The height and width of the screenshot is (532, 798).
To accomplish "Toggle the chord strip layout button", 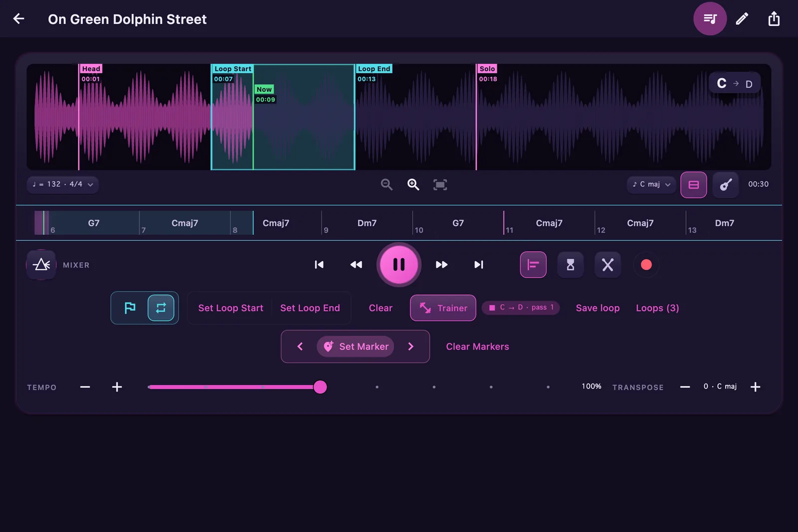I will (x=694, y=184).
